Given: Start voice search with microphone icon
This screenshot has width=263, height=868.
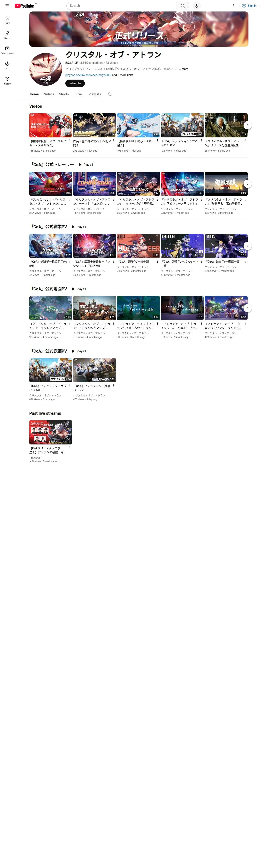Looking at the screenshot, I should click(196, 6).
